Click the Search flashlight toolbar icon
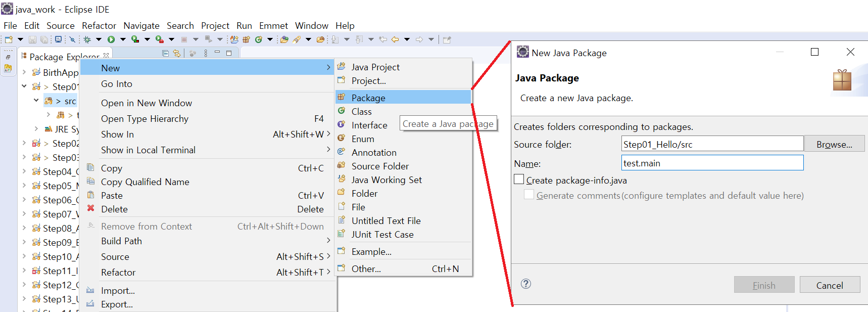868x312 pixels. click(297, 39)
